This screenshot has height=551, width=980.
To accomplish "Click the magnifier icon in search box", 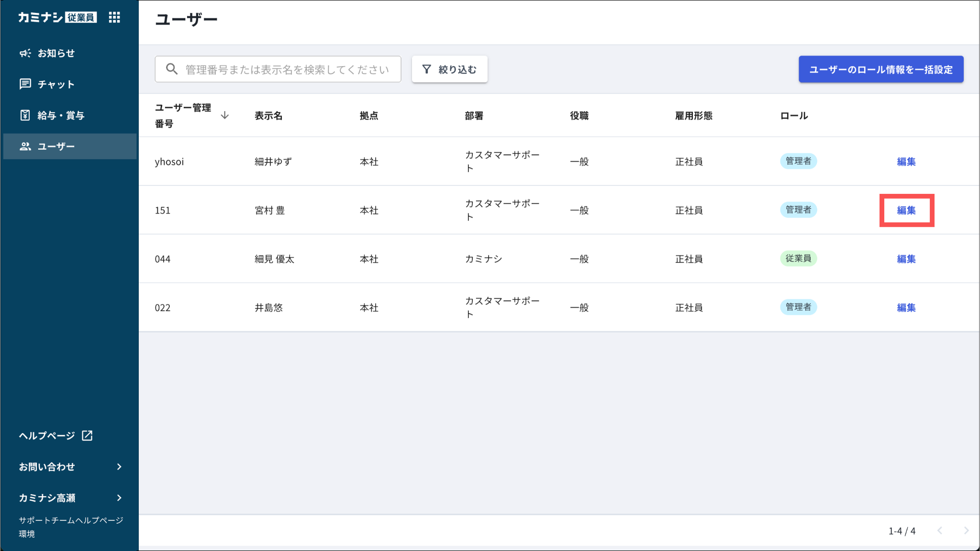I will click(x=172, y=69).
